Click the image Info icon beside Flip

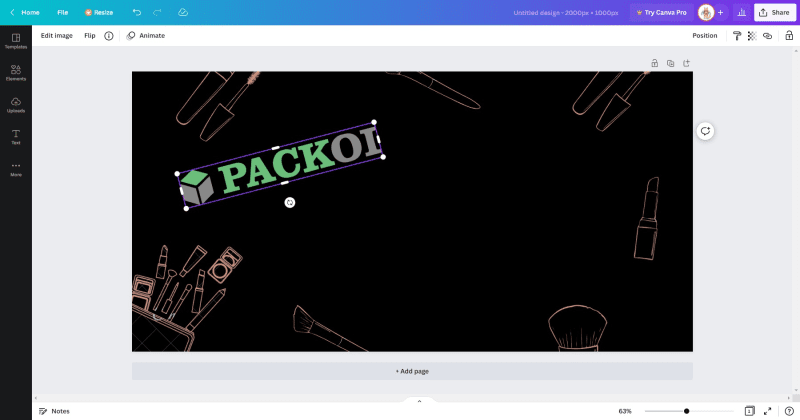coord(109,35)
